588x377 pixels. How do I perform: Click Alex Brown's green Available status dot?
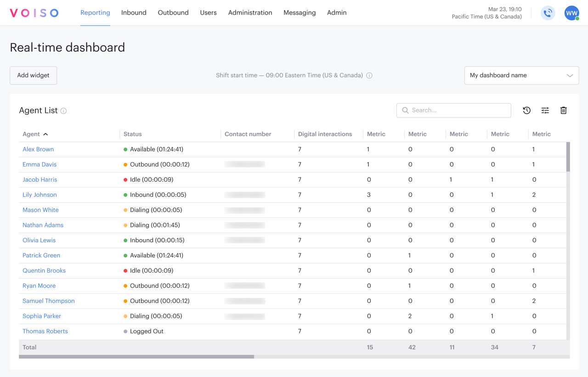125,149
